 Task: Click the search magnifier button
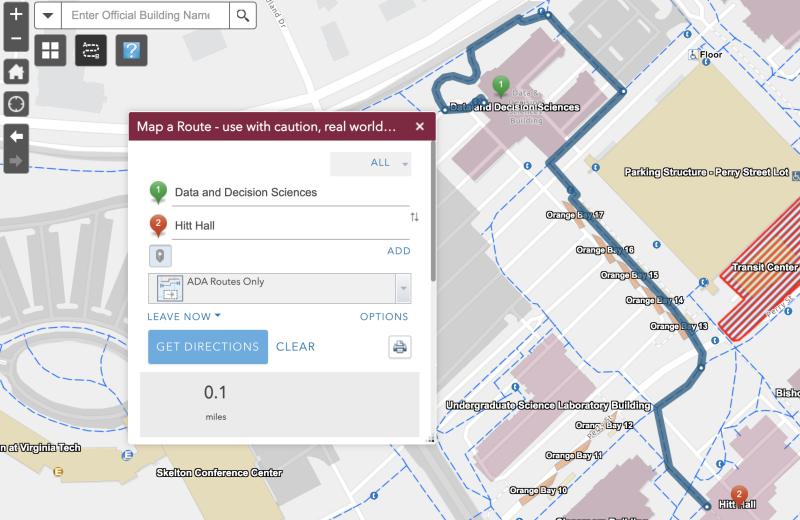pyautogui.click(x=243, y=15)
